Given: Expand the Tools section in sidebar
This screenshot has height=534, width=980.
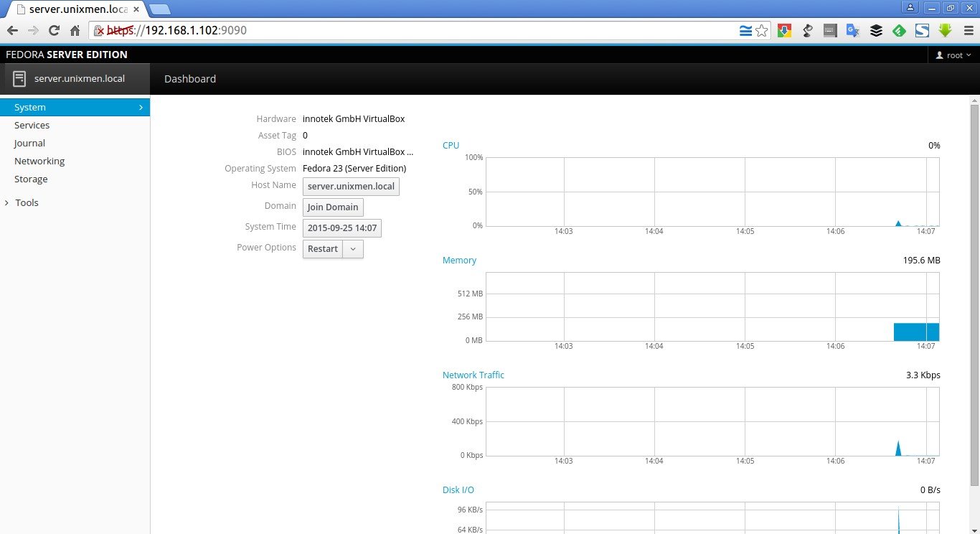Looking at the screenshot, I should (27, 202).
